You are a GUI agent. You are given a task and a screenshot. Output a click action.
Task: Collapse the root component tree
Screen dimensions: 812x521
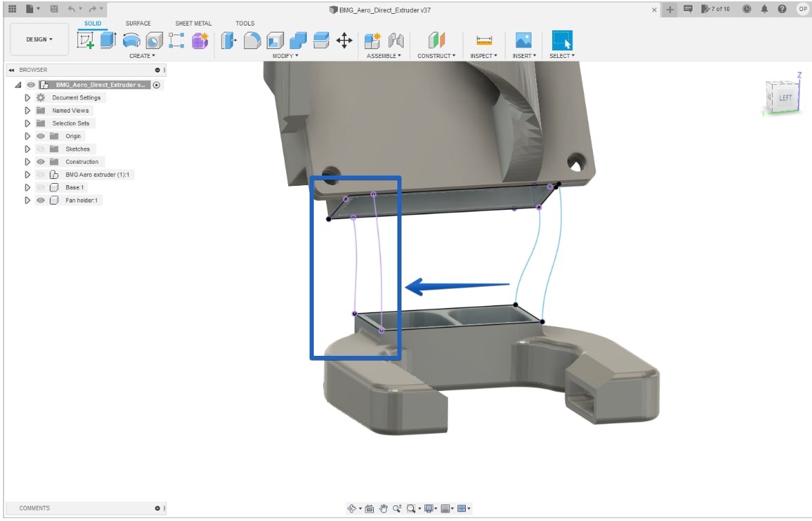[18, 85]
